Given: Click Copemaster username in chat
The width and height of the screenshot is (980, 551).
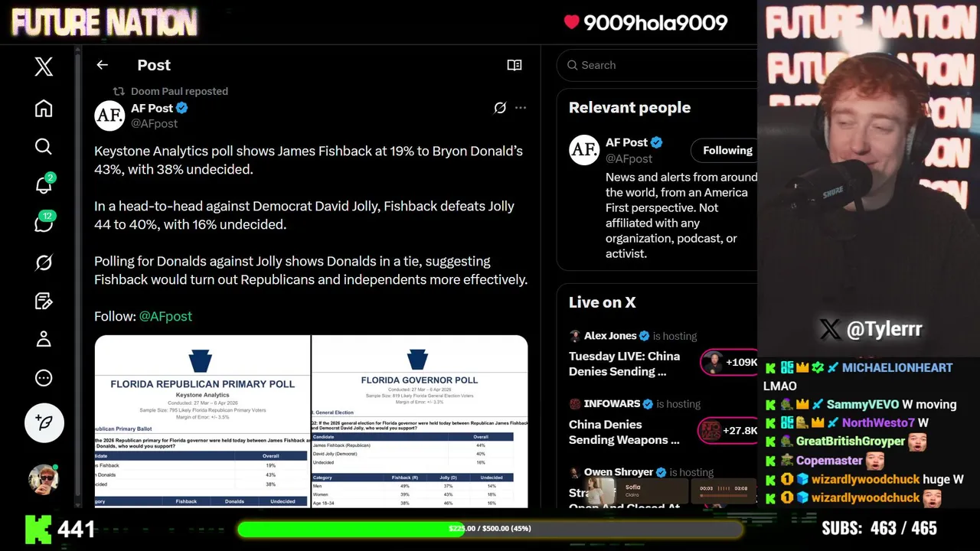Looking at the screenshot, I should click(829, 461).
